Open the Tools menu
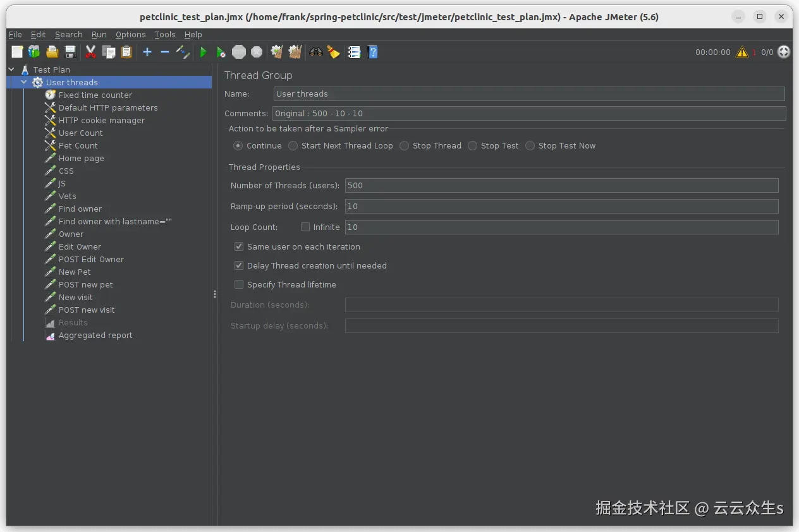The image size is (799, 532). point(165,35)
